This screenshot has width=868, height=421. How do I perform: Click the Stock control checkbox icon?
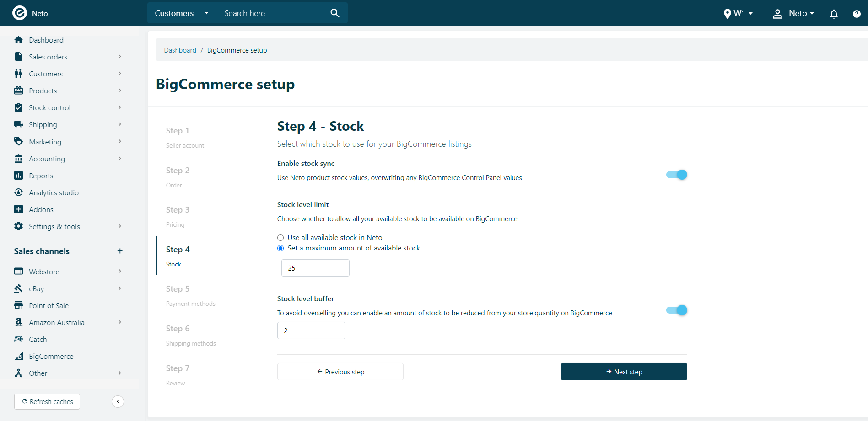[x=18, y=107]
